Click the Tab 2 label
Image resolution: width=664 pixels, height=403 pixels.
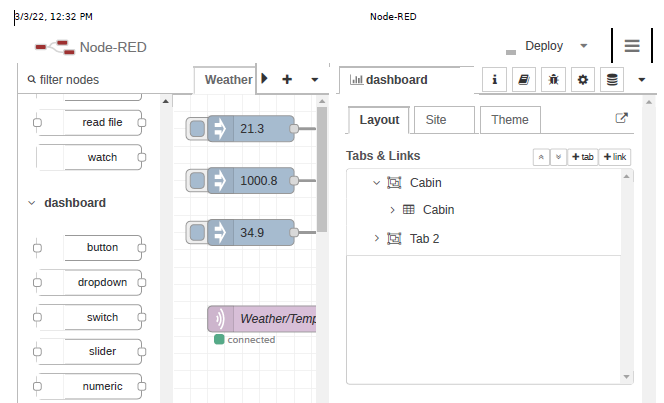coord(424,239)
